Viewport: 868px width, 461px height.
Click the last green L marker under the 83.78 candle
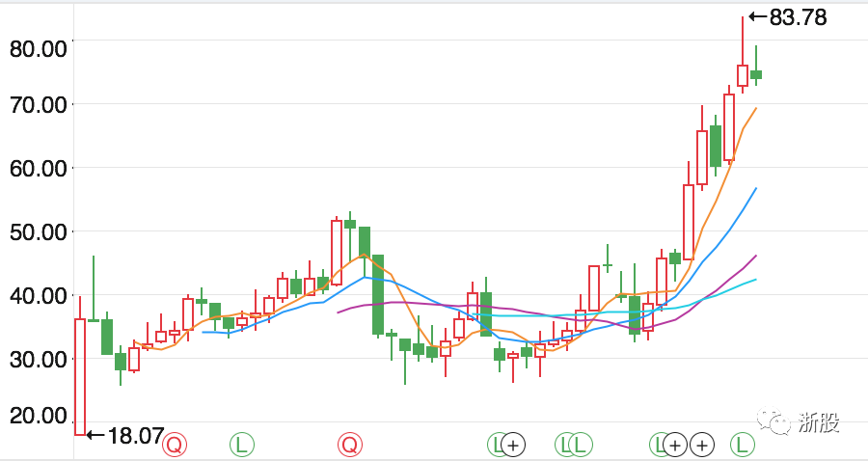pos(743,445)
